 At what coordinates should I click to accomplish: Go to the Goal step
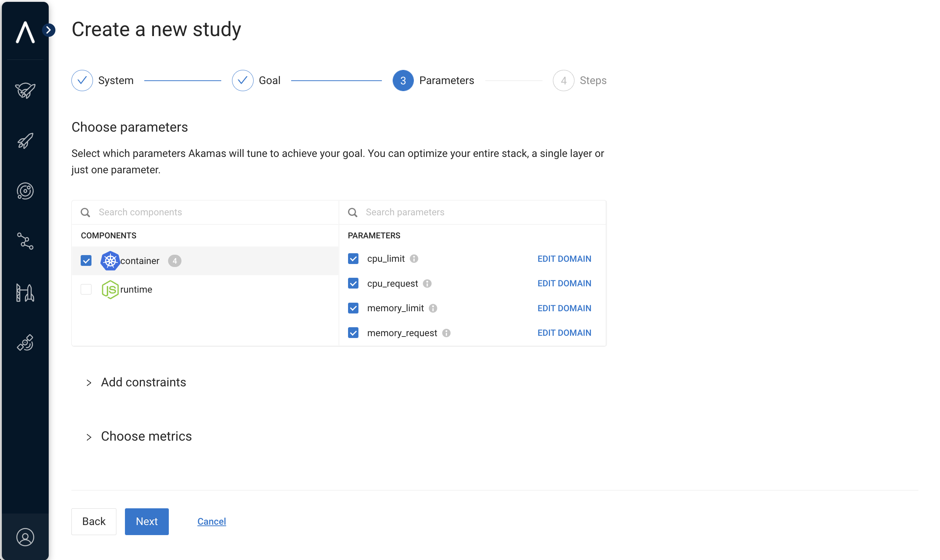[243, 80]
